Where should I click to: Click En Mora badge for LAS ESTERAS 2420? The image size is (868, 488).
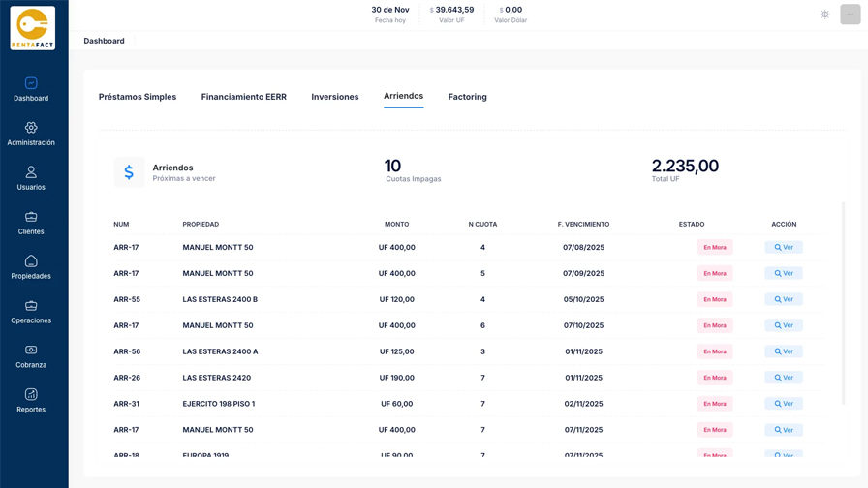click(715, 378)
